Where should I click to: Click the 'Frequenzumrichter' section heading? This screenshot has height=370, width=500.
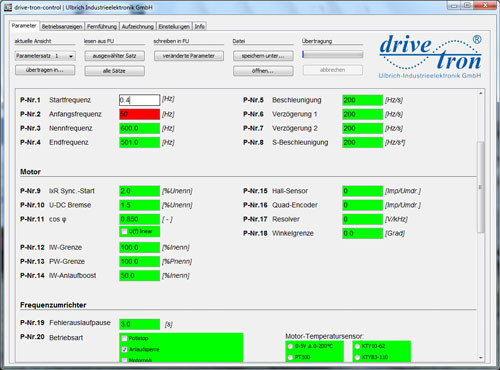(x=53, y=305)
